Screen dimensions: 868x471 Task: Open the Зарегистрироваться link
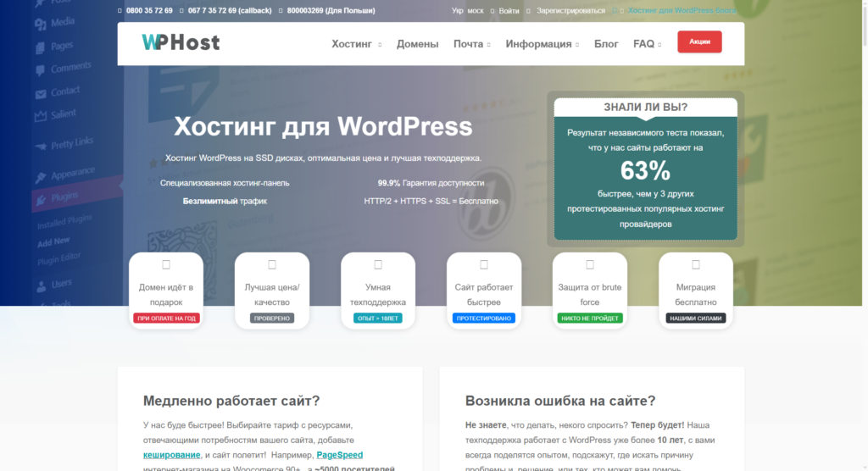pyautogui.click(x=570, y=10)
